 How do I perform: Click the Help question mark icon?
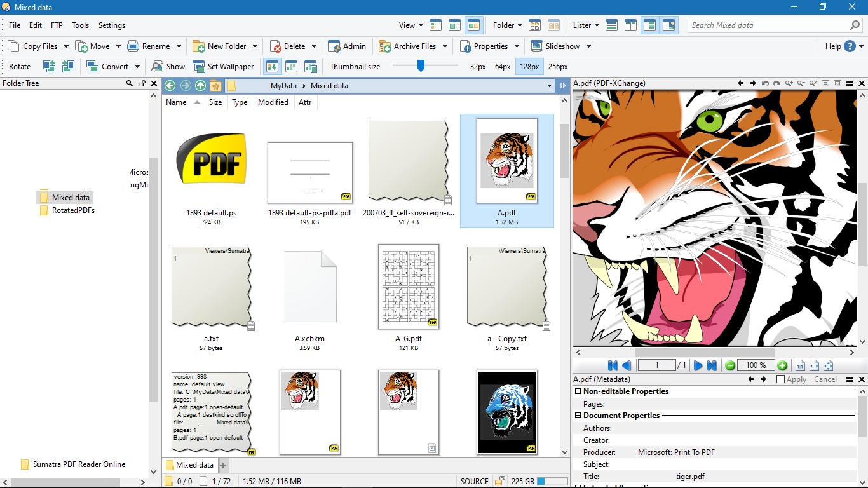click(x=850, y=46)
